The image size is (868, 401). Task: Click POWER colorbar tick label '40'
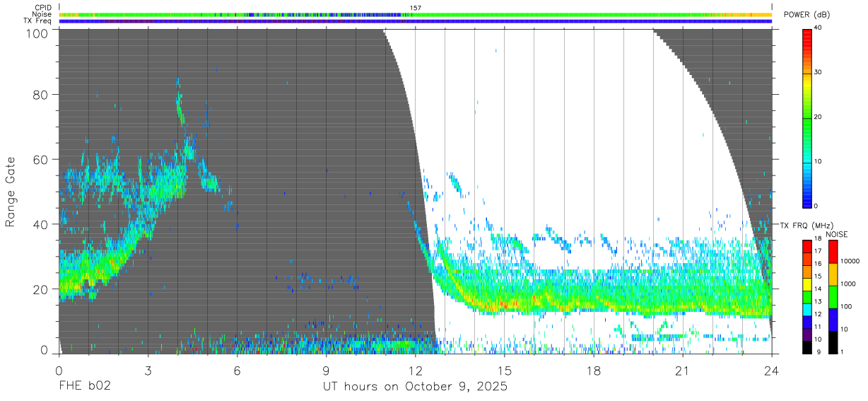pos(819,28)
